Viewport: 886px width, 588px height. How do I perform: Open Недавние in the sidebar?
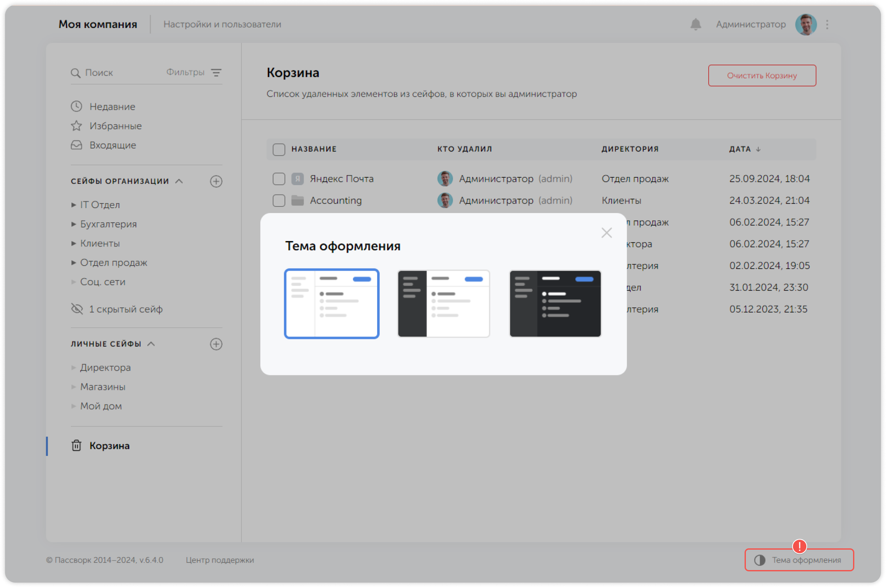[112, 107]
